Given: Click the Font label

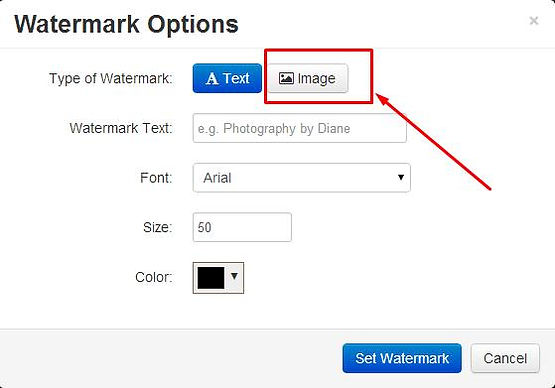Looking at the screenshot, I should click(156, 178).
